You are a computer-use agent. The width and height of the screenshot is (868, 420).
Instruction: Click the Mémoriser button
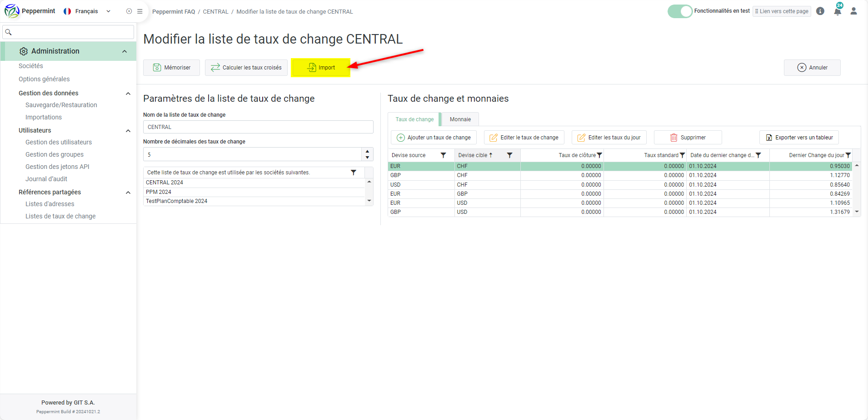[171, 68]
